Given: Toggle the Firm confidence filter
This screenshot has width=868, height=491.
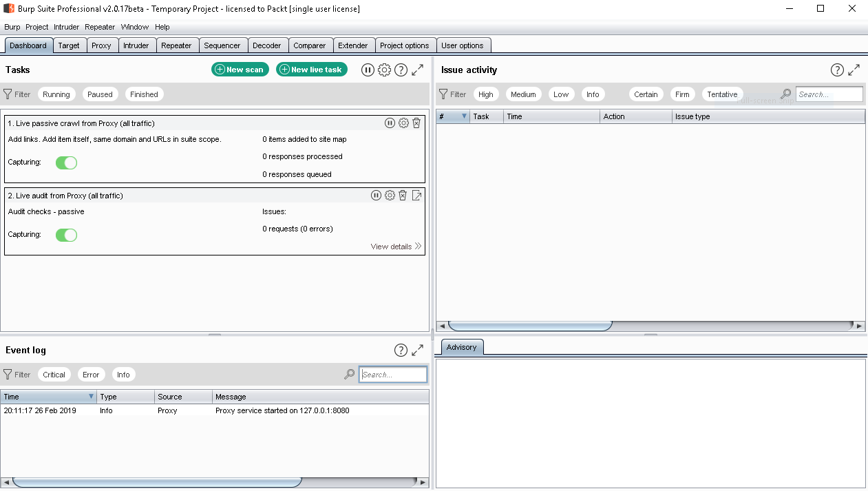Looking at the screenshot, I should point(682,94).
